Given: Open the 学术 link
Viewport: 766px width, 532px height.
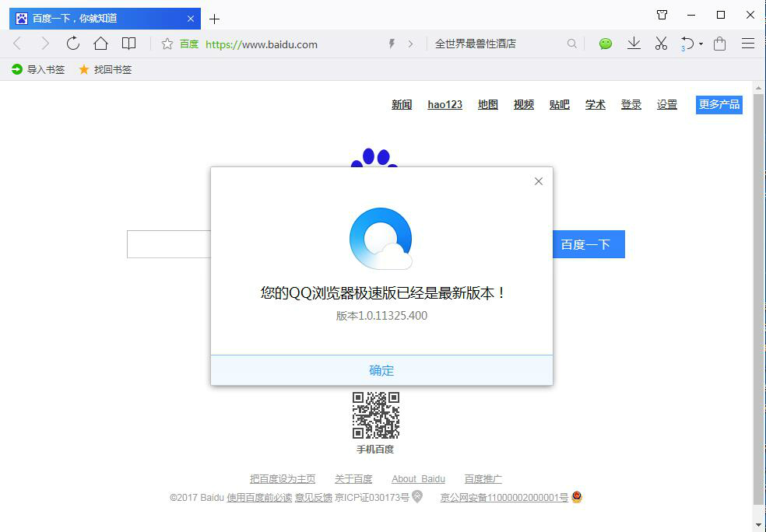Looking at the screenshot, I should (595, 104).
